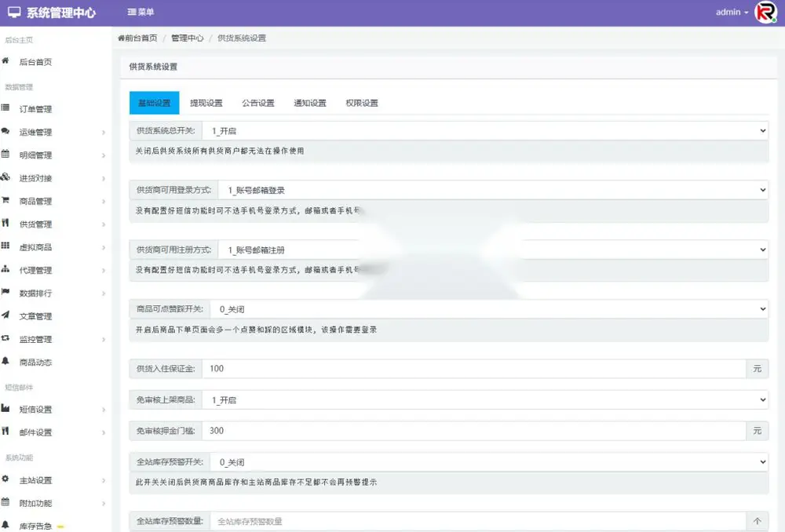Screen dimensions: 785x532
Task: Expand the 主站设置 sidebar submenu
Action: click(104, 480)
